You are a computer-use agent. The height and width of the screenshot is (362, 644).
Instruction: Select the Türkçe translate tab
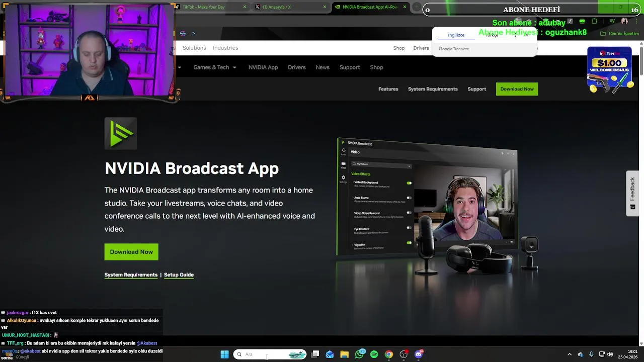(492, 35)
